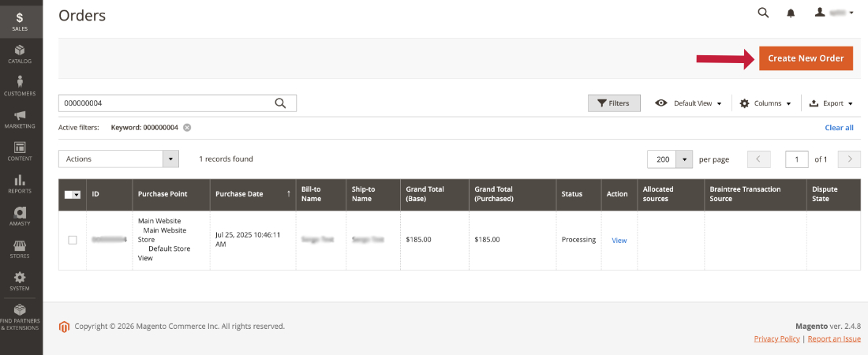This screenshot has width=868, height=355.
Task: Remove the Keyword 000000004 active filter
Action: click(x=187, y=127)
